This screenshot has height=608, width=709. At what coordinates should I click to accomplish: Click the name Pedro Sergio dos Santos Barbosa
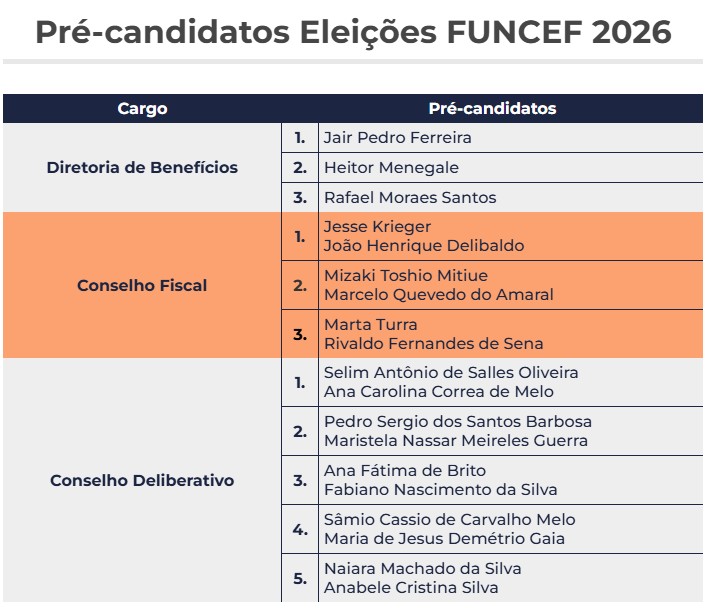point(457,421)
